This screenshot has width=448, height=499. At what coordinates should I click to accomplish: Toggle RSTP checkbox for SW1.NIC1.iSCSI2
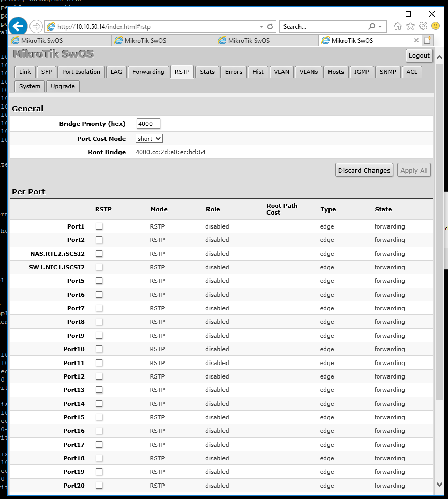pyautogui.click(x=99, y=267)
